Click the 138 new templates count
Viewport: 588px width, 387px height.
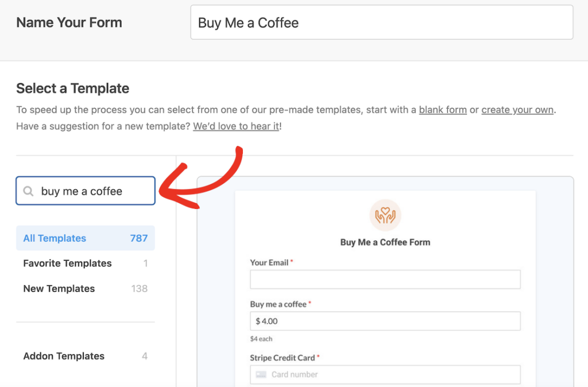point(140,289)
